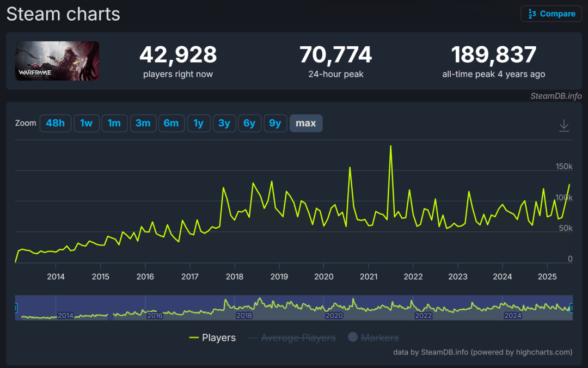Choose the 6m zoom range

point(171,123)
